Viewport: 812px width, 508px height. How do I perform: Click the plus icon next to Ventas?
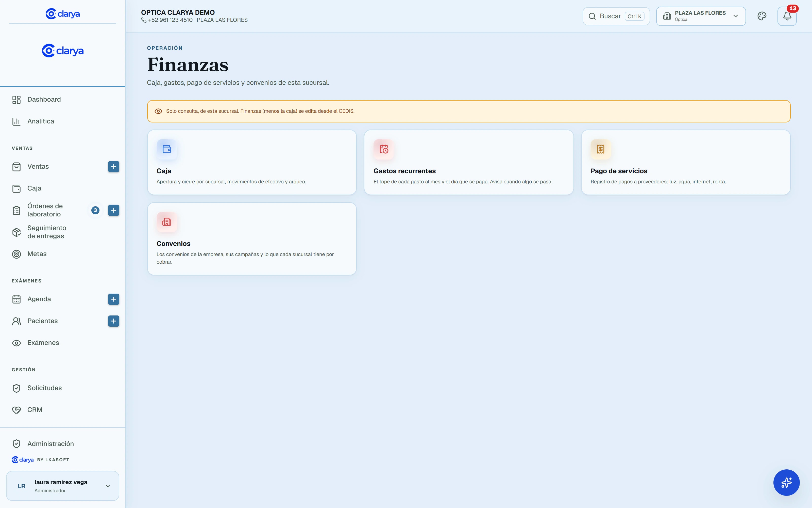click(114, 167)
